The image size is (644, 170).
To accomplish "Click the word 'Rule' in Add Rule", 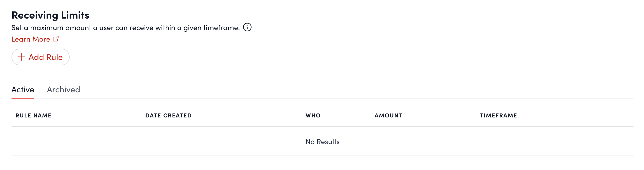I will coord(54,57).
